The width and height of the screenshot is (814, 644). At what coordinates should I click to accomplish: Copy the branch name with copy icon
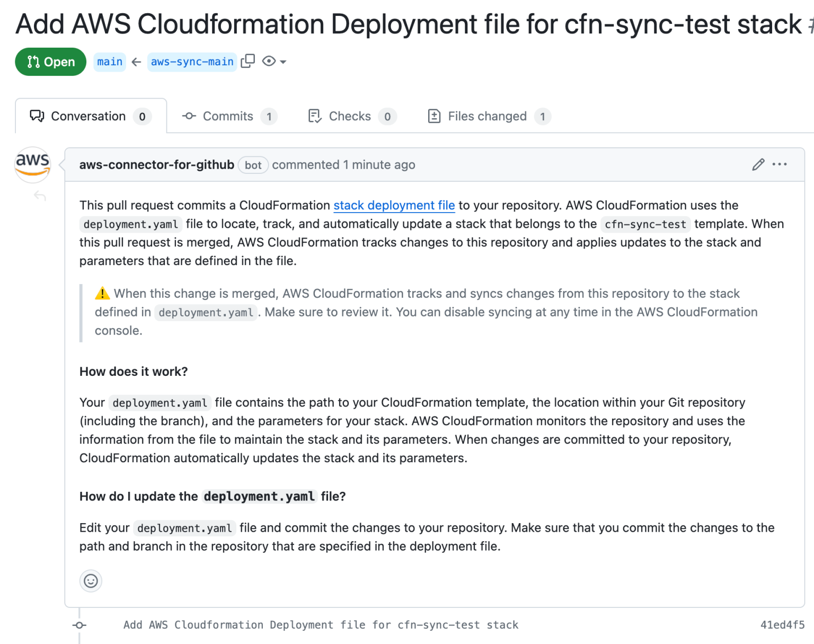pos(248,61)
